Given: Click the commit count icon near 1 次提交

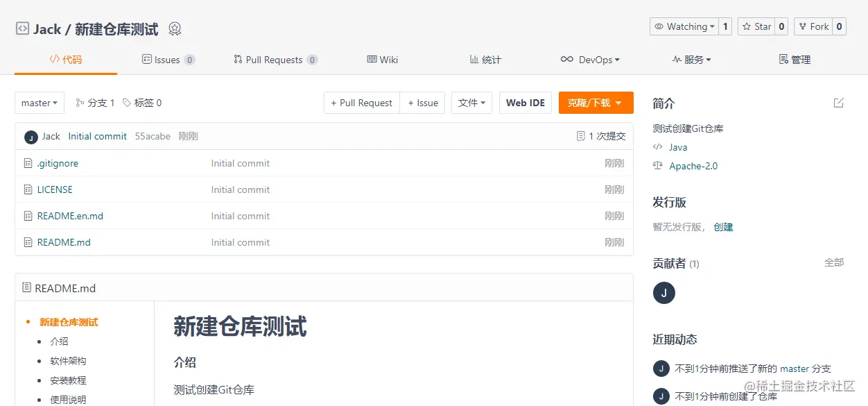Looking at the screenshot, I should (581, 136).
